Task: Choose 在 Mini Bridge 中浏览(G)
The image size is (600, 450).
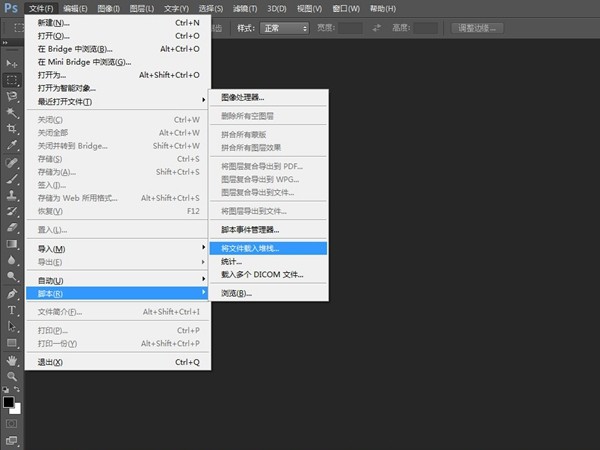Action: coord(118,62)
